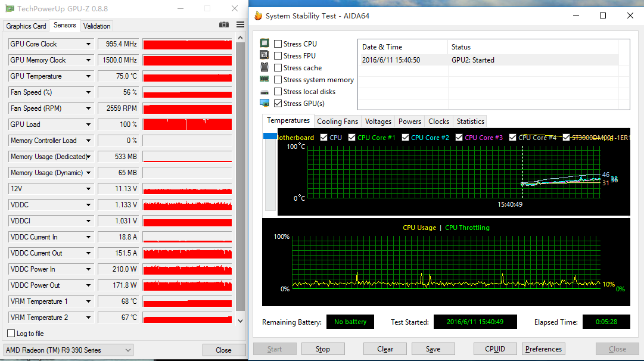Uncheck CPU Core #1 in the temperature graph
The height and width of the screenshot is (361, 644).
[351, 137]
